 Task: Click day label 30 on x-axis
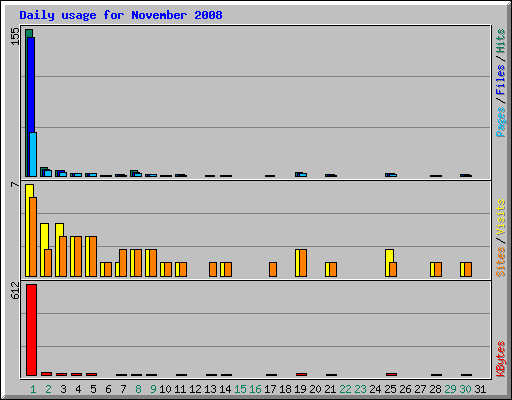465,389
